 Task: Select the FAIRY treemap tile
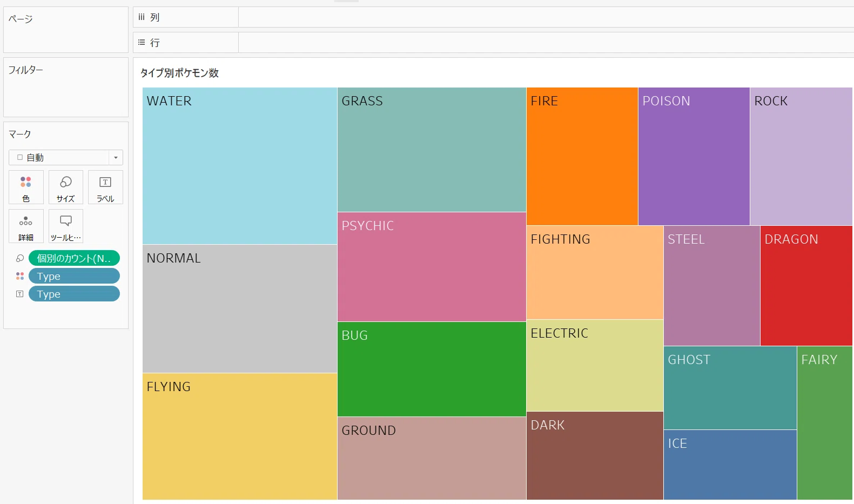click(x=825, y=423)
